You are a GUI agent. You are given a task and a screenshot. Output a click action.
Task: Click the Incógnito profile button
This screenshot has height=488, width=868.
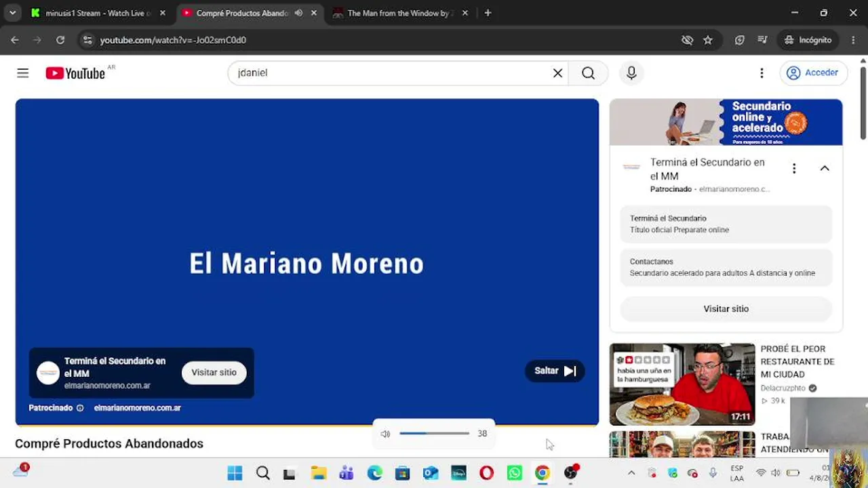[808, 40]
